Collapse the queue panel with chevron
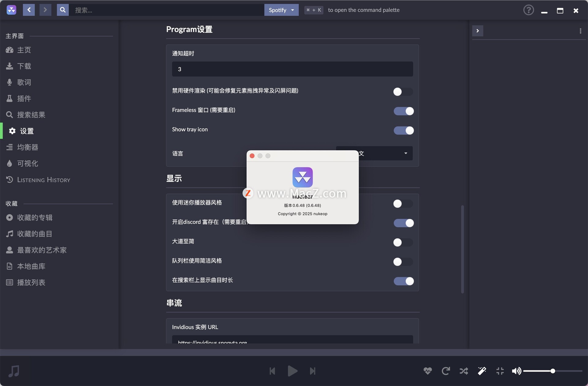Viewport: 588px width, 386px height. click(477, 31)
